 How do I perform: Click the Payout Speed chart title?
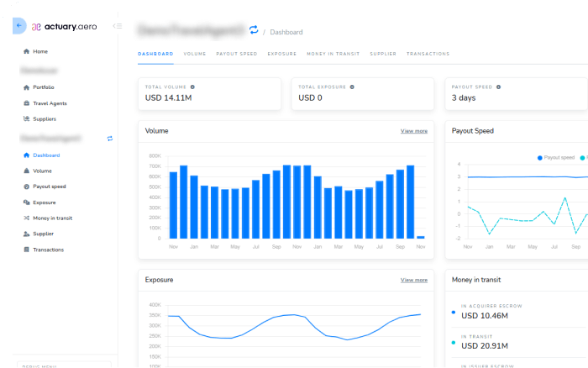tap(472, 131)
